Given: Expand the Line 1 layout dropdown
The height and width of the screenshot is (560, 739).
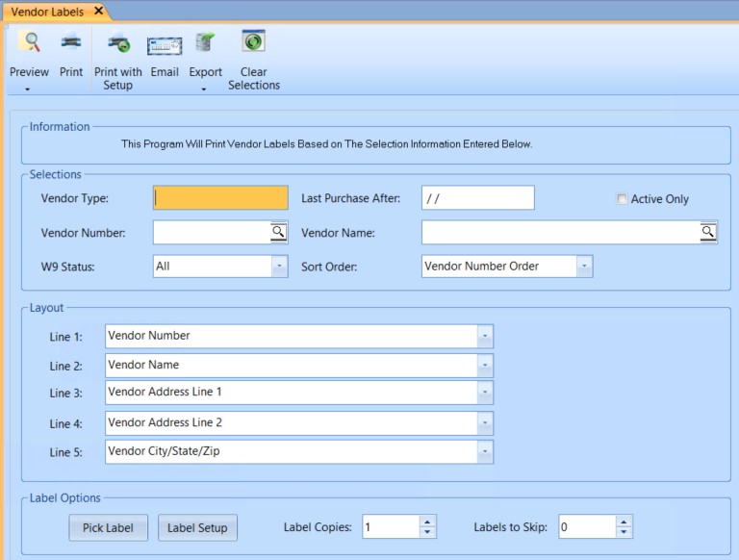Looking at the screenshot, I should point(485,336).
